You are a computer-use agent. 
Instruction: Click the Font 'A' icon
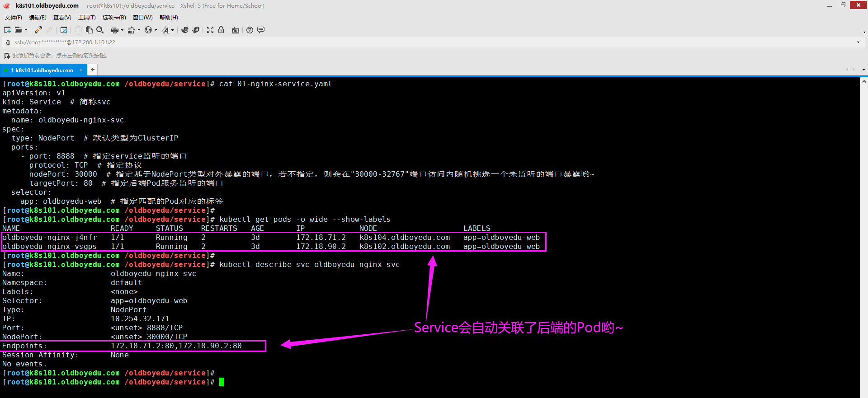point(165,30)
